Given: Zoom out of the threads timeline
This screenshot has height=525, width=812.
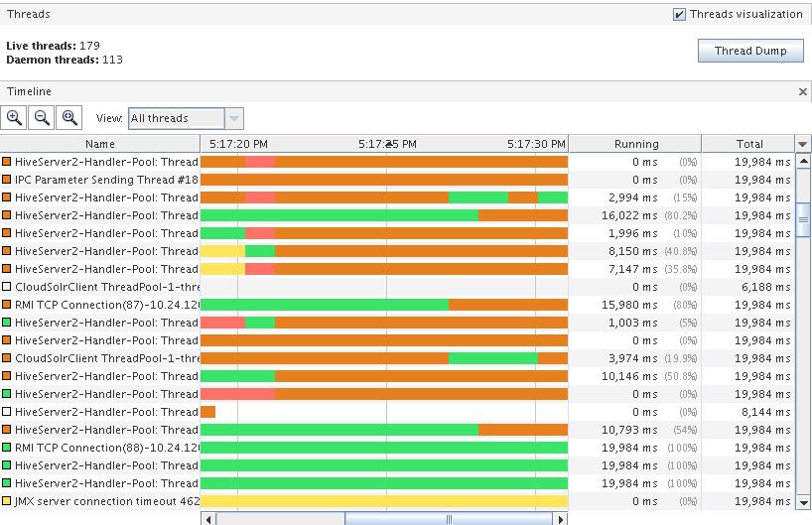Looking at the screenshot, I should [42, 118].
